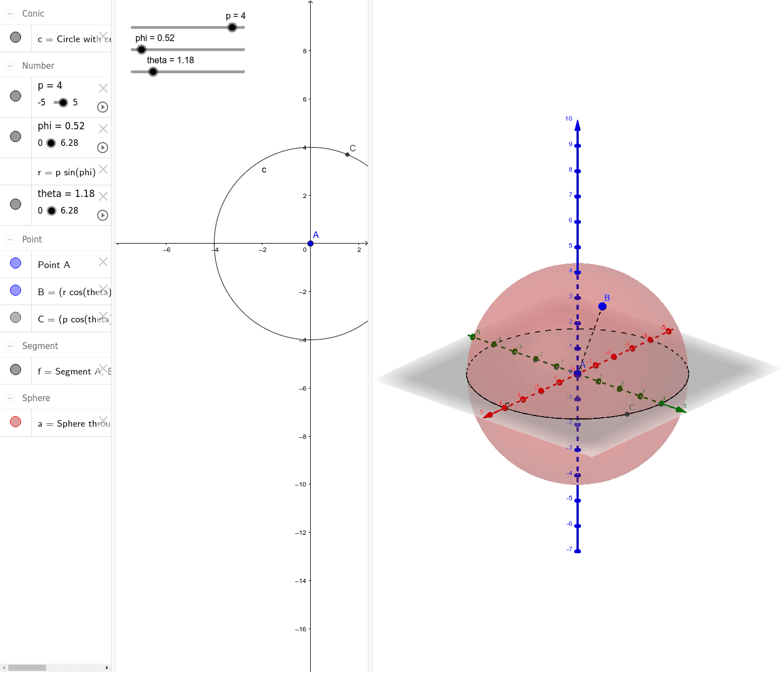784x673 pixels.
Task: Delete circle c using its X icon
Action: point(103,36)
